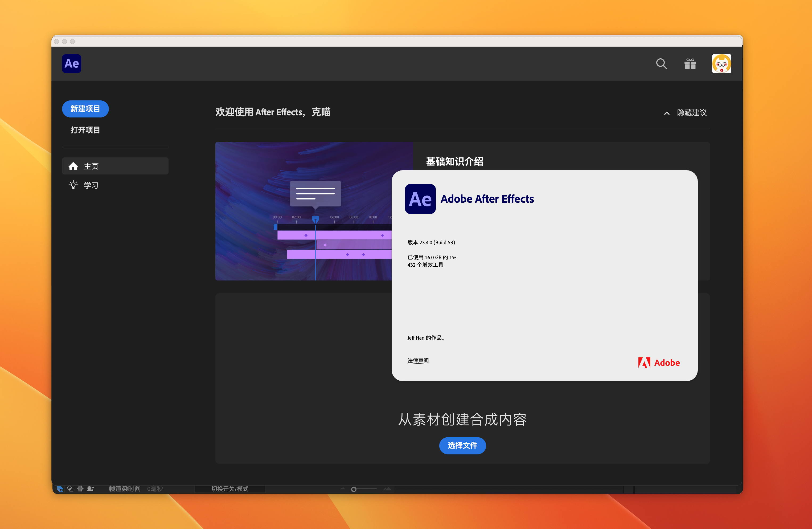Toggle the render time snail icon
The image size is (812, 529).
(91, 489)
